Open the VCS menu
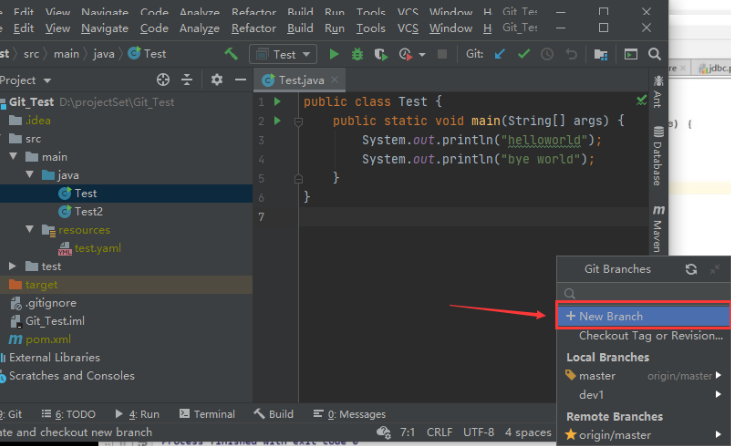 click(x=408, y=28)
